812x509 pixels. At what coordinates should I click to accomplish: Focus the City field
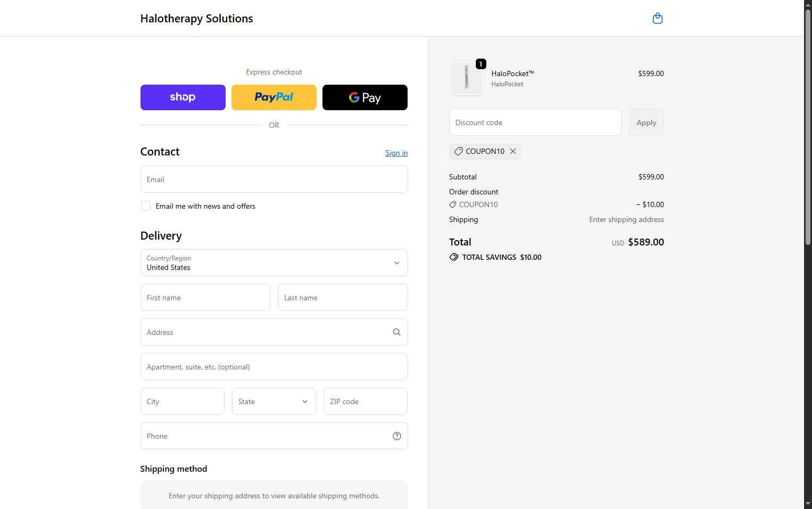[x=183, y=401]
